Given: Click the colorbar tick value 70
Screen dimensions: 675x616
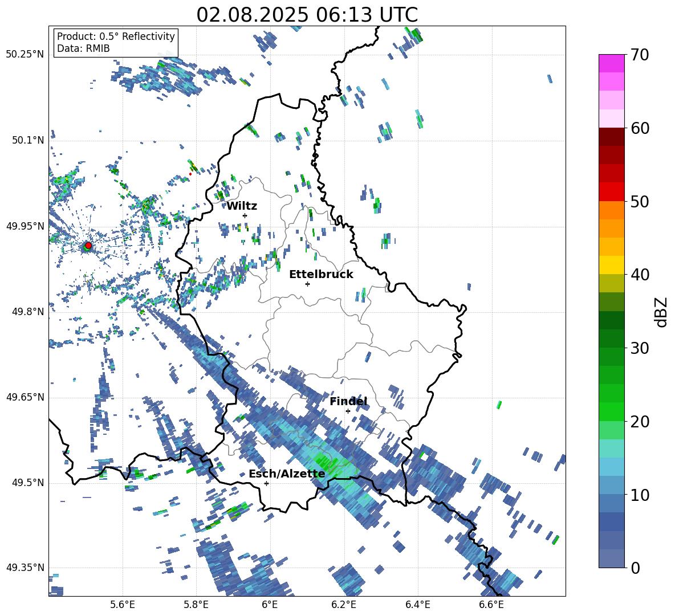Looking at the screenshot, I should point(640,55).
